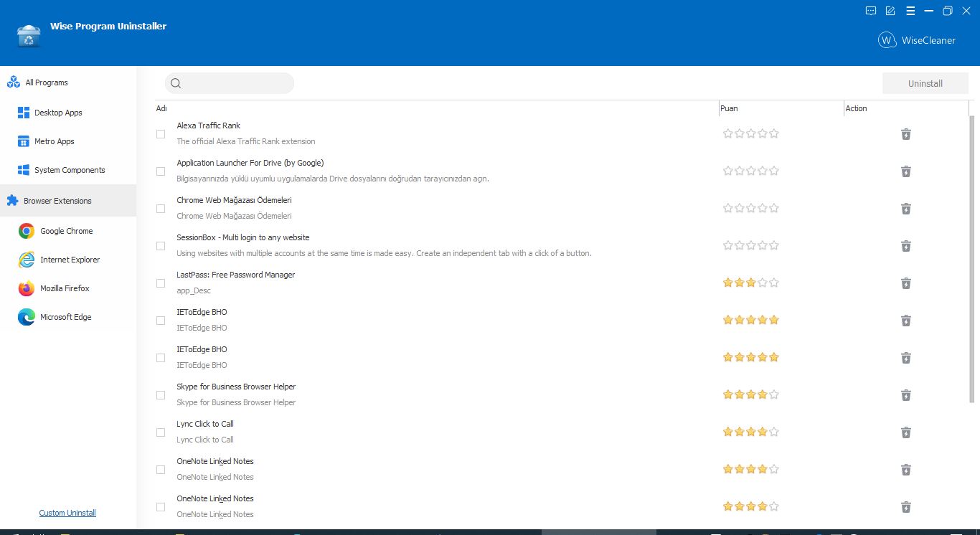
Task: Click the Wise Program Uninstaller recycle-bin logo
Action: (29, 37)
